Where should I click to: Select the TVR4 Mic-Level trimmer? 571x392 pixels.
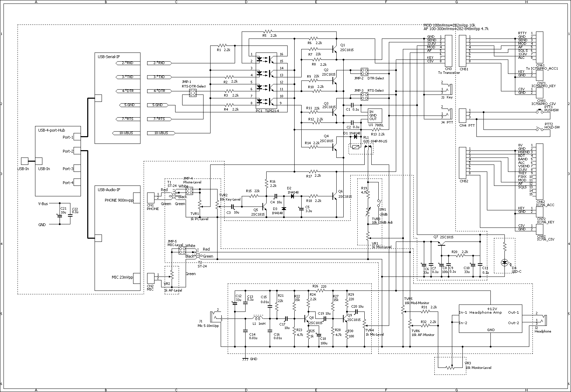tap(364, 324)
